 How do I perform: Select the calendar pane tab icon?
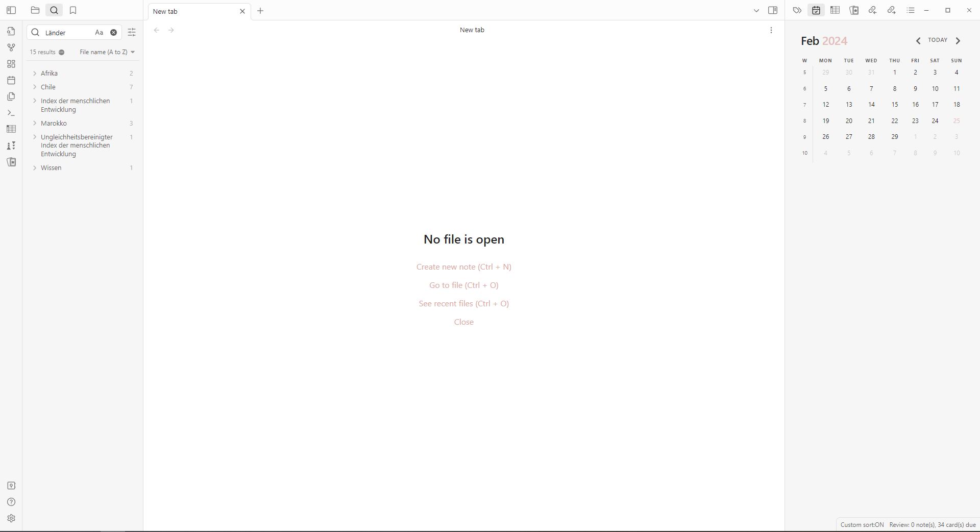point(816,10)
